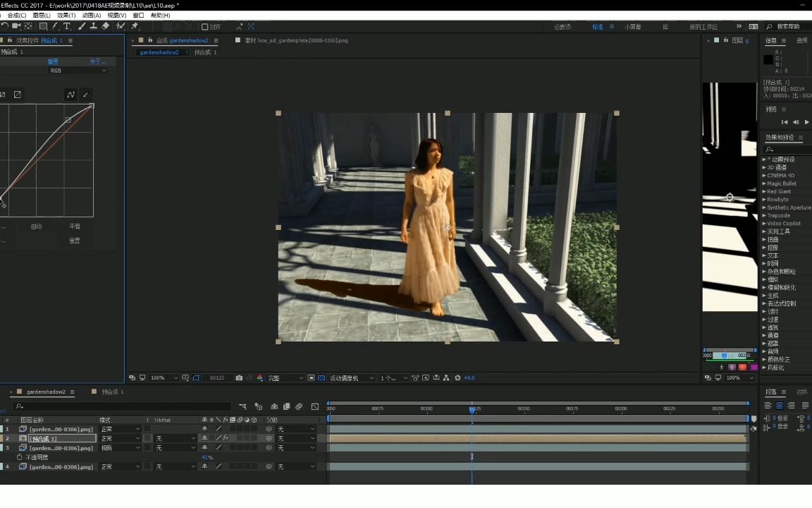
Task: Enable the Snapping checkbox in toolbar
Action: [205, 27]
